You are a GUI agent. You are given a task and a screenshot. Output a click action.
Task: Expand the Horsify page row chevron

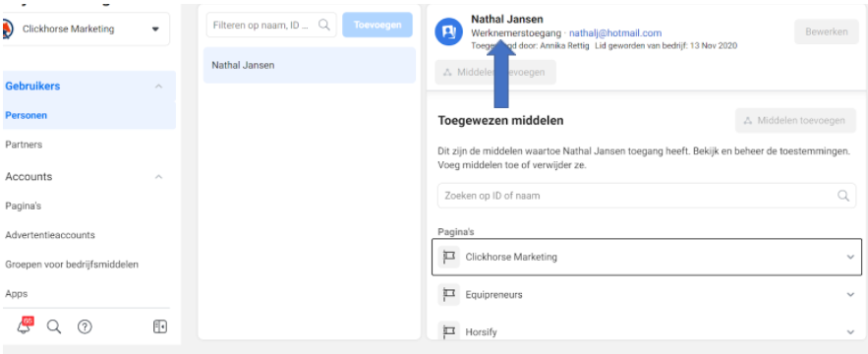coord(851,331)
